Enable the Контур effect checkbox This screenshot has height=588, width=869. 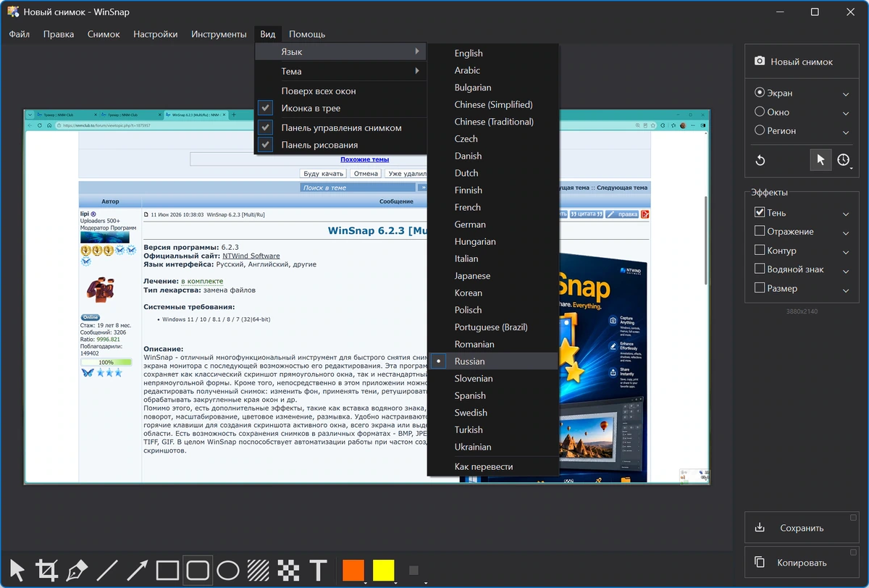point(760,251)
